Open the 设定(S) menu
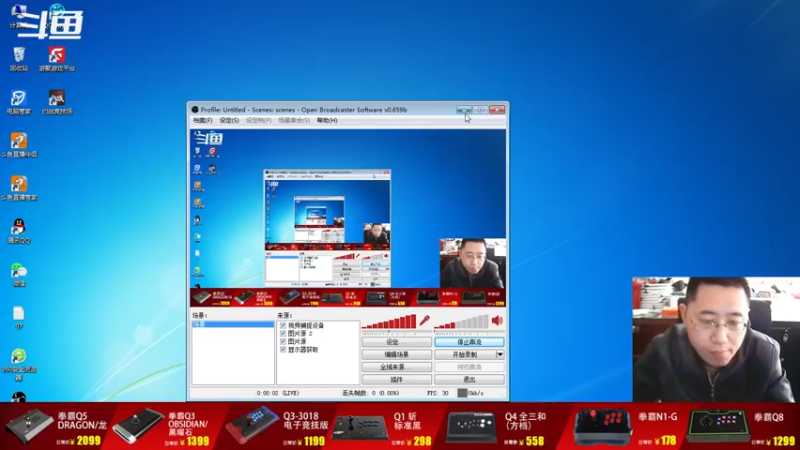 229,120
